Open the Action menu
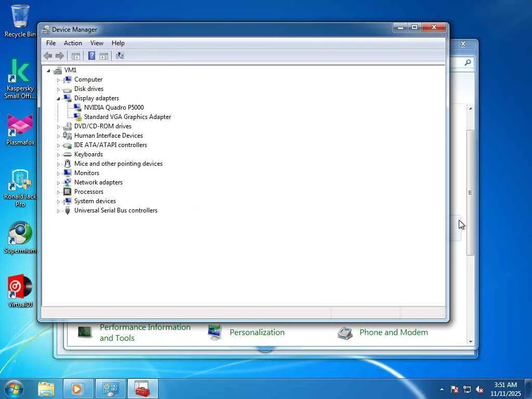Viewport: 532px width, 399px height. (x=73, y=43)
